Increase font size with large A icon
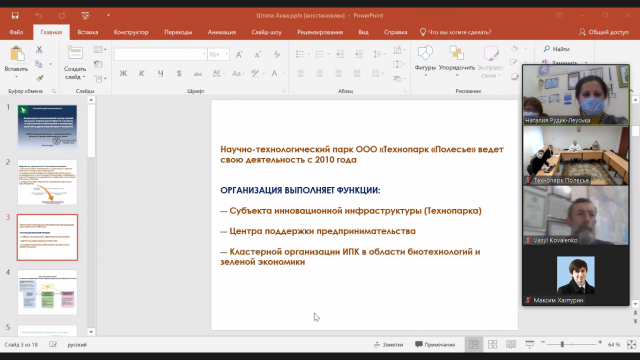Image resolution: width=640 pixels, height=360 pixels. 239,54
